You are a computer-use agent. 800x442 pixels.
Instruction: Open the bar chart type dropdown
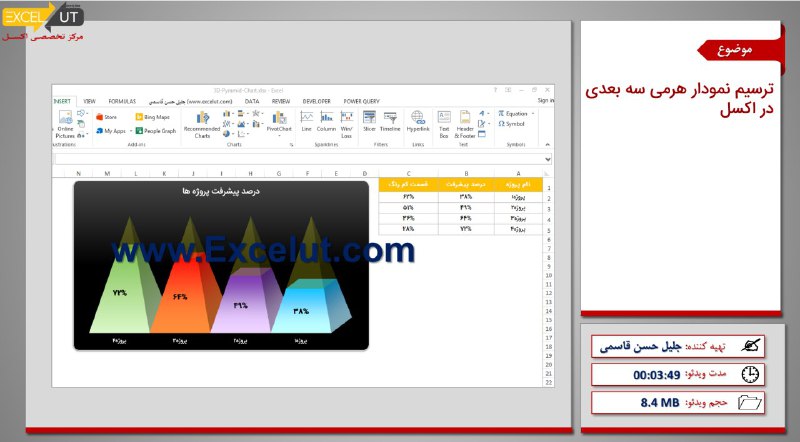(242, 113)
